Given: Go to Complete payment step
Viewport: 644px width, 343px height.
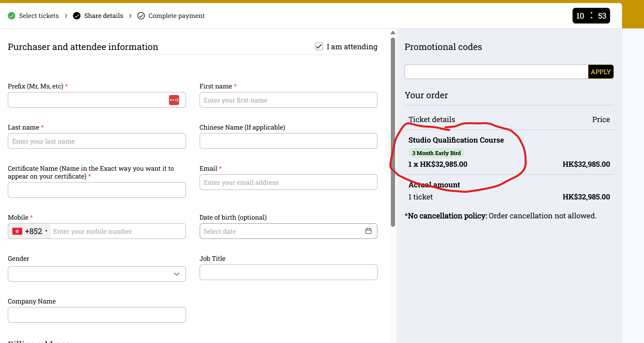Looking at the screenshot, I should [x=176, y=16].
